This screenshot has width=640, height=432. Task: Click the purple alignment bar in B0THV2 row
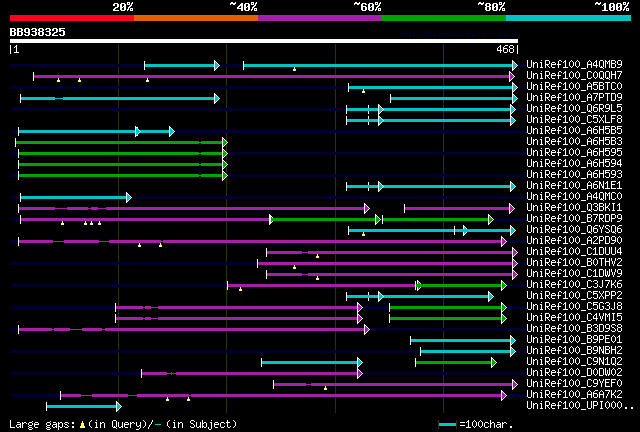coord(387,264)
